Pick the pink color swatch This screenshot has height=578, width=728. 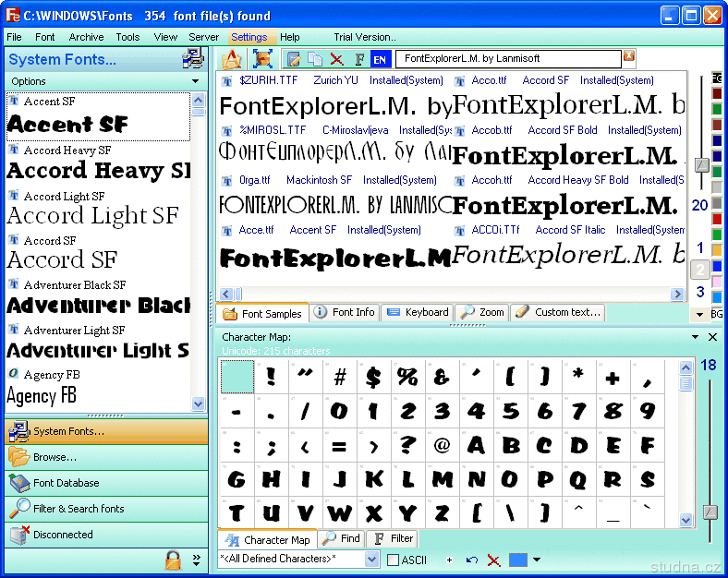pyautogui.click(x=717, y=282)
